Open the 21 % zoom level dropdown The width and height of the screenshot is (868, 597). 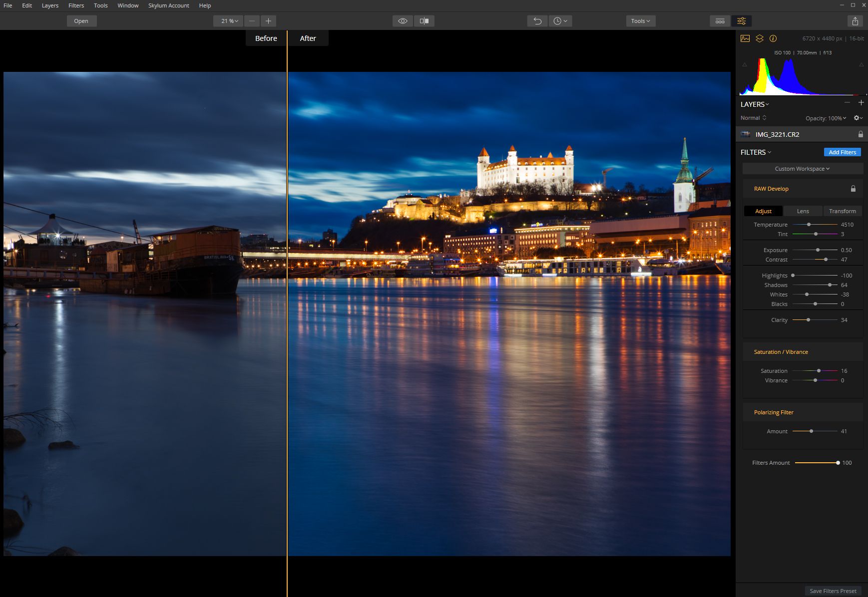(x=229, y=21)
